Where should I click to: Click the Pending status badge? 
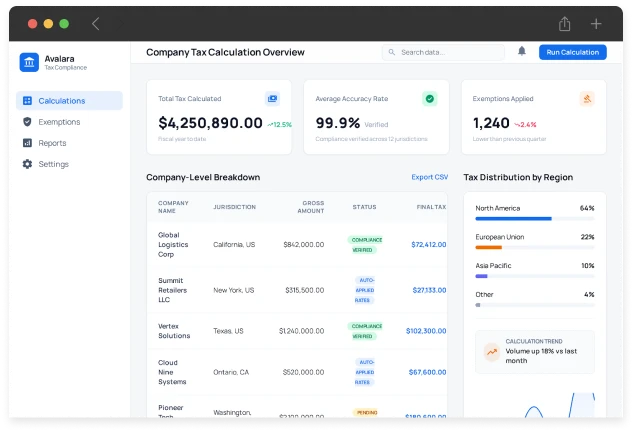[366, 412]
